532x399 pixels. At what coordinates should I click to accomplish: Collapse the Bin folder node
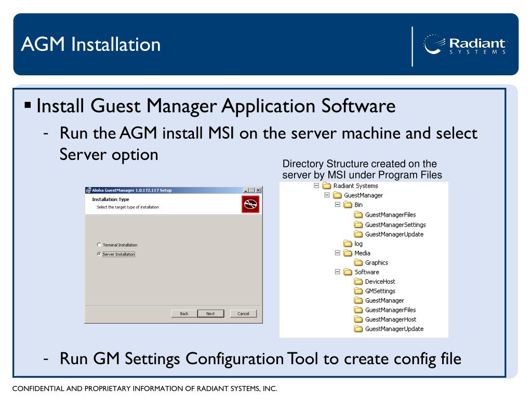[x=337, y=205]
